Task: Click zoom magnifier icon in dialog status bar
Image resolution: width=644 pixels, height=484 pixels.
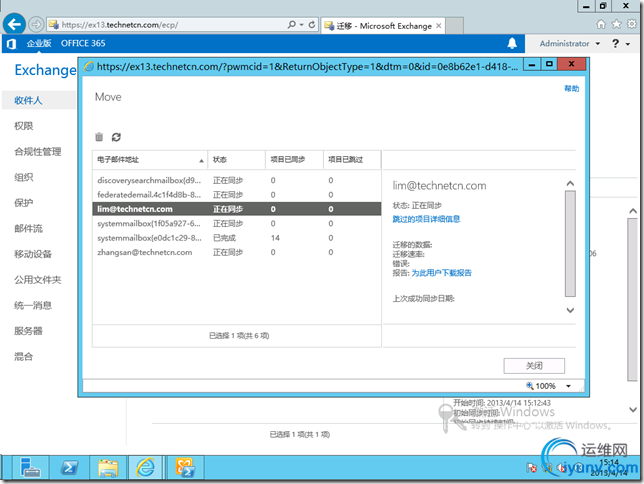Action: (x=530, y=386)
